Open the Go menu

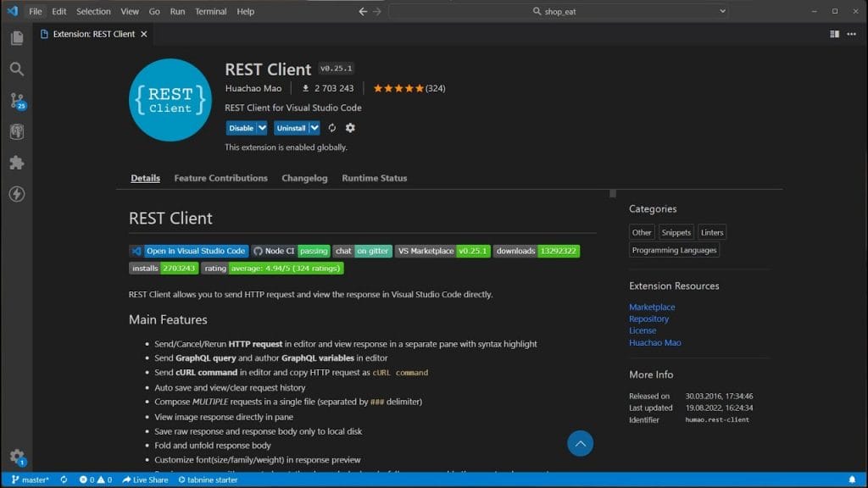[154, 11]
